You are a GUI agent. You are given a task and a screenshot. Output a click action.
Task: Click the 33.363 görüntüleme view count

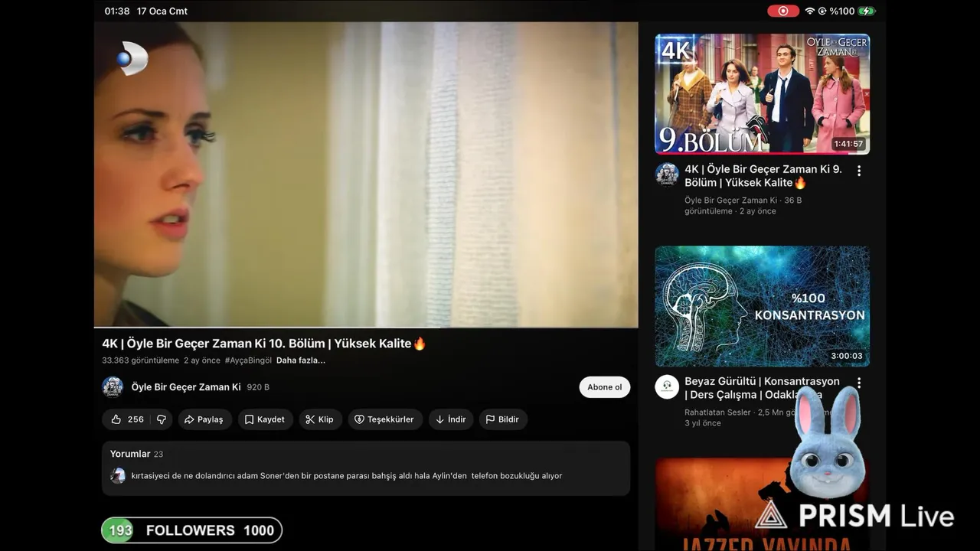pos(140,360)
